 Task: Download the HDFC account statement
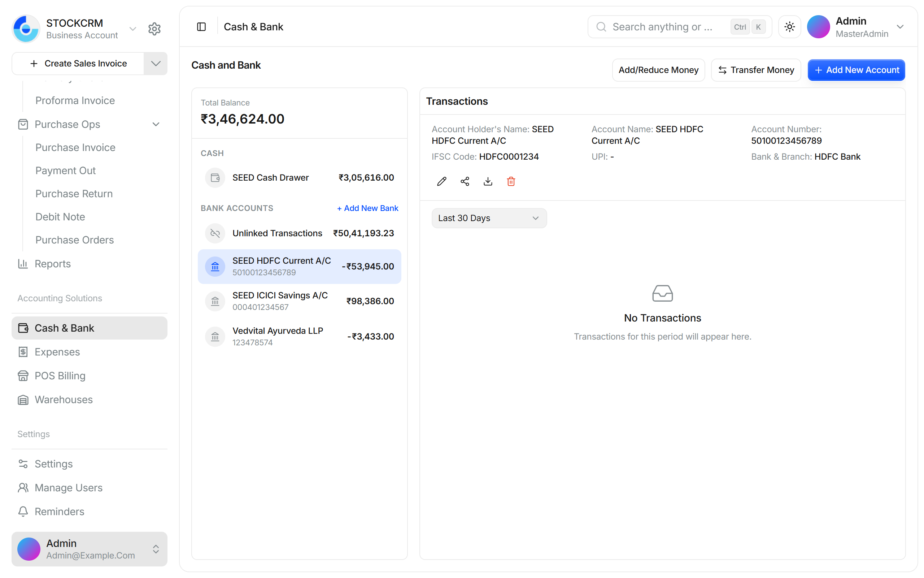coord(488,181)
